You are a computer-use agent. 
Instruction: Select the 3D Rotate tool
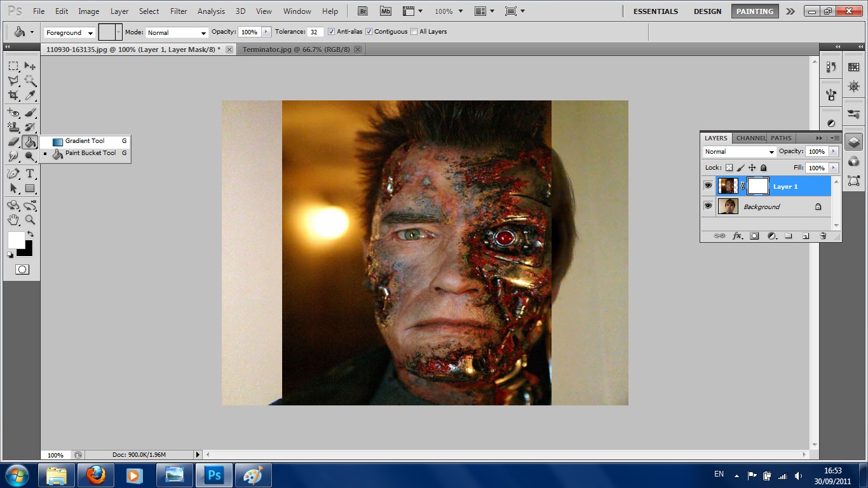click(x=13, y=205)
